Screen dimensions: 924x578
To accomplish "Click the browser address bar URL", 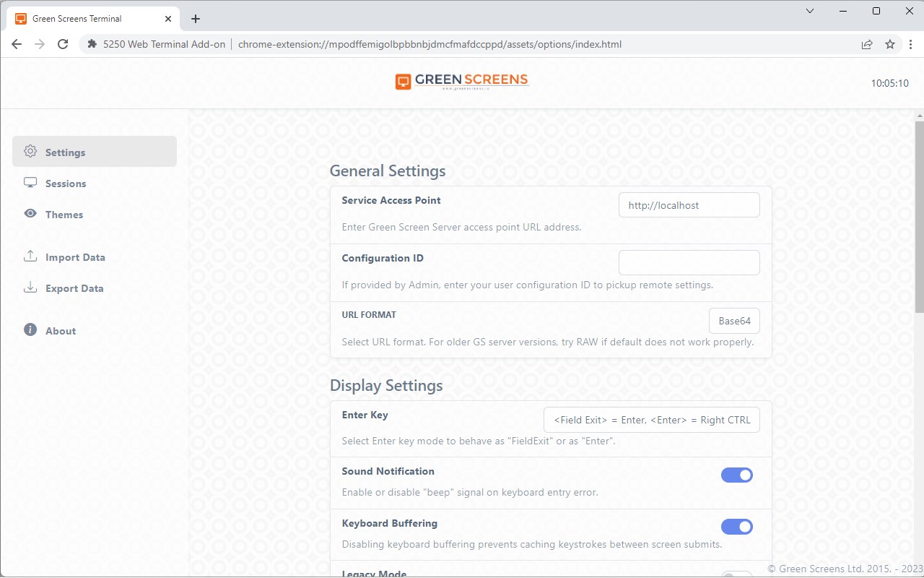I will [x=430, y=44].
